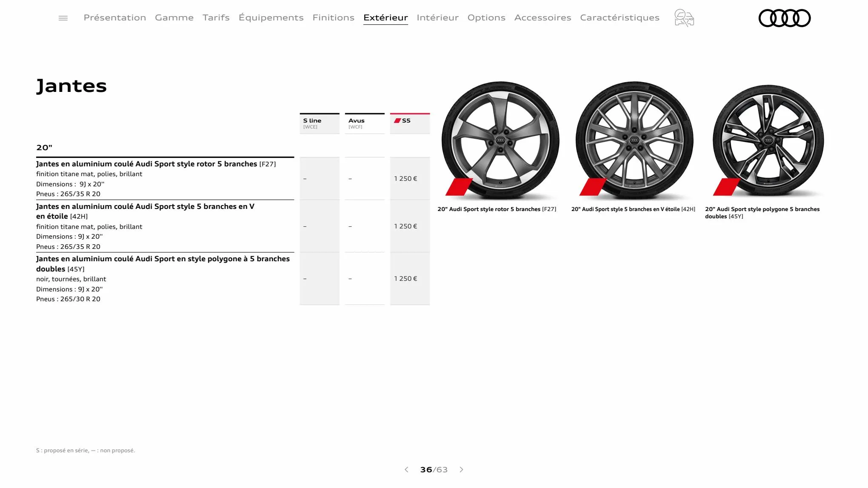
Task: Open the Accessoires tab
Action: point(542,17)
